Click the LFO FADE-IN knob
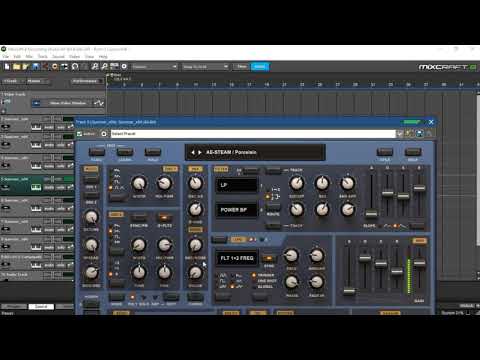Image resolution: width=480 pixels, height=360 pixels. click(x=316, y=282)
